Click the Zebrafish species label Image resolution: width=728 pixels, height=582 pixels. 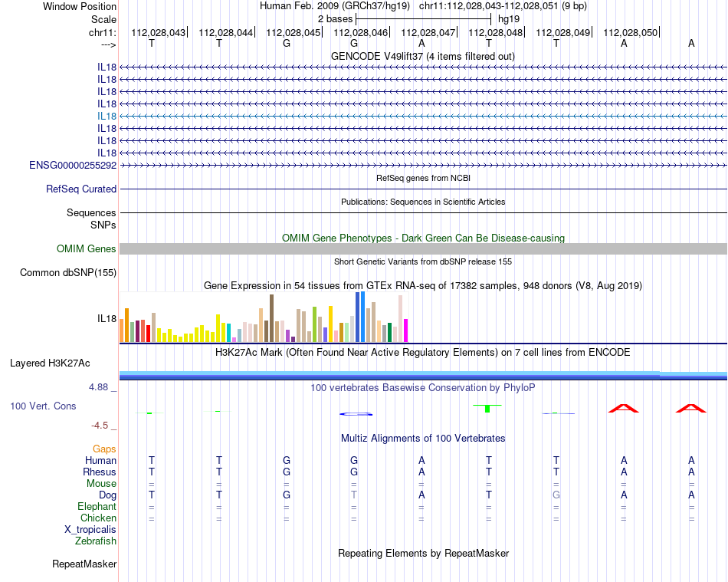tap(96, 541)
